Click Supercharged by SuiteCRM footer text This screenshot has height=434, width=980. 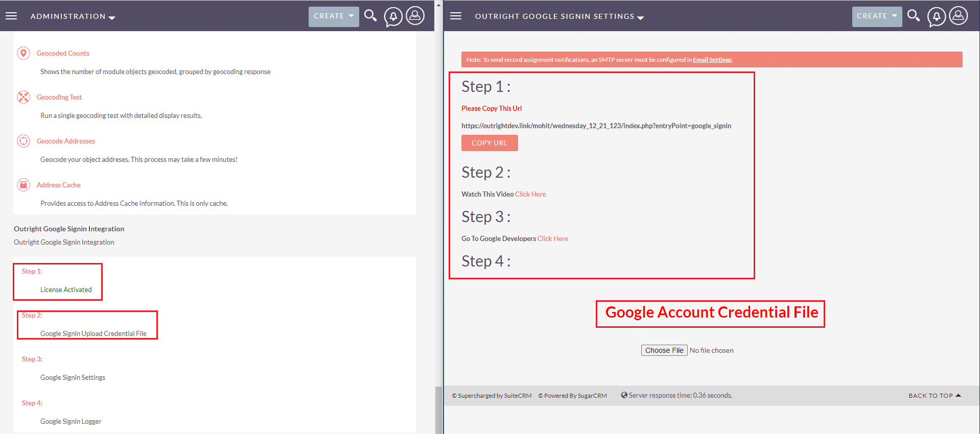coord(492,396)
